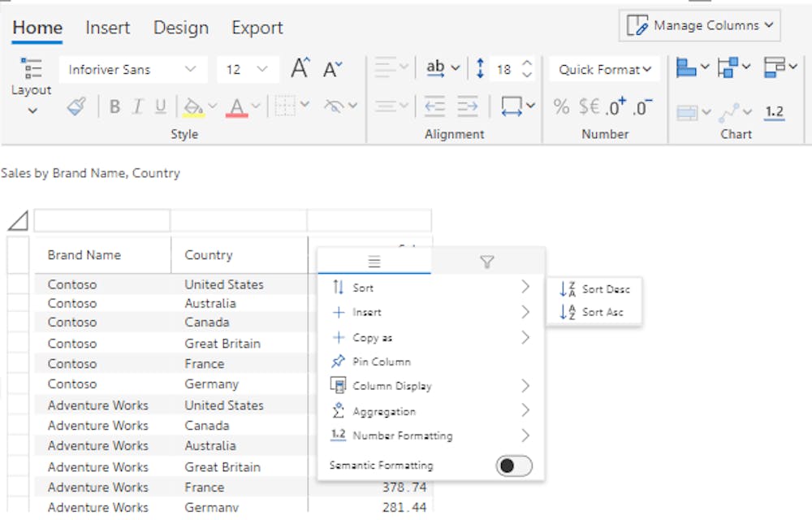Click the waterfall chart icon

(x=728, y=67)
